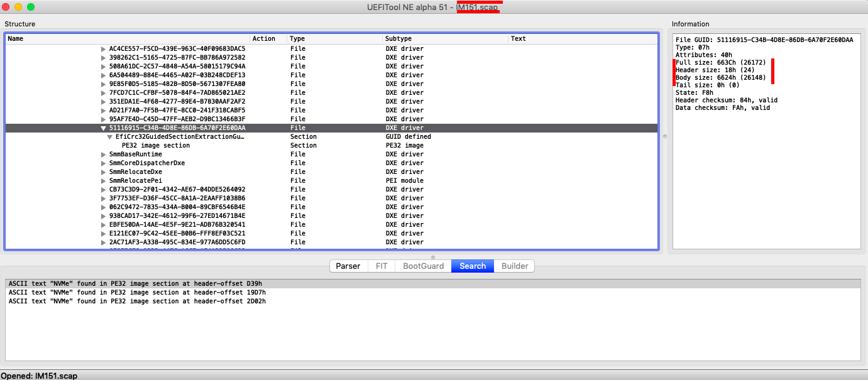The image size is (868, 380).
Task: Close the UEFITool window with red button
Action: [x=6, y=6]
